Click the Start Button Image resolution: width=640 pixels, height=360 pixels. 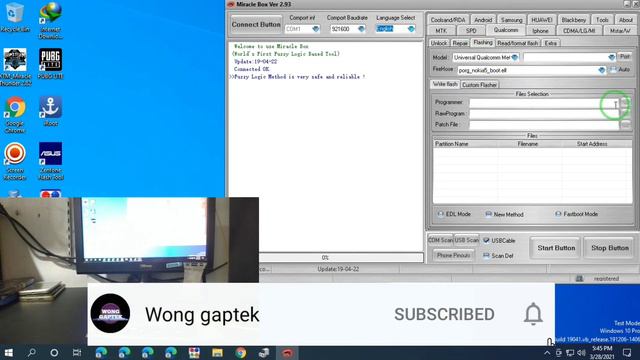(556, 248)
